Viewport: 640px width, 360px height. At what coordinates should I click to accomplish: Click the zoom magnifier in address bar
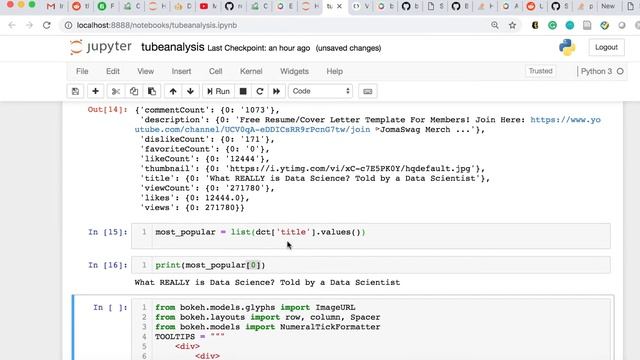point(495,25)
